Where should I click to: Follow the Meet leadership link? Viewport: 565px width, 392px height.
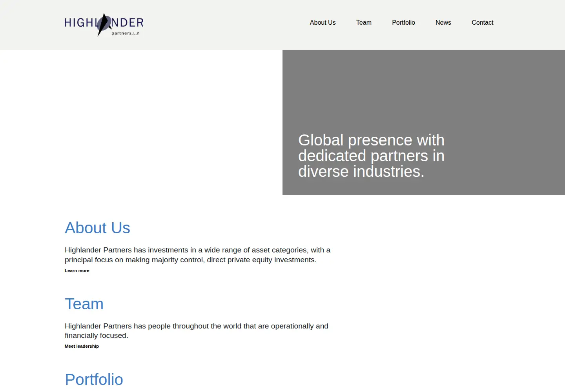coord(82,346)
